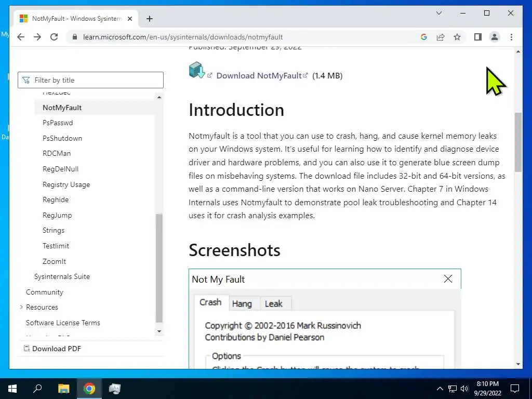This screenshot has height=399, width=532.
Task: Open Testlimit sidebar entry
Action: [x=56, y=246]
